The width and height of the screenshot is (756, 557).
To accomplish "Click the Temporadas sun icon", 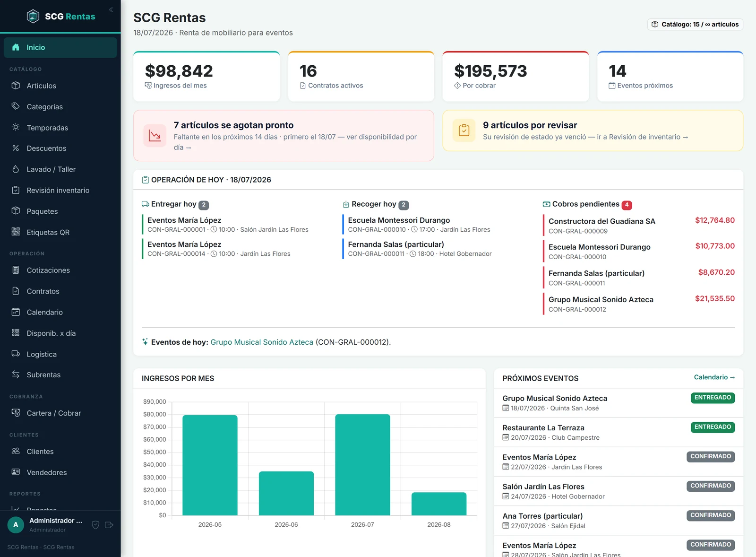I will coord(16,127).
